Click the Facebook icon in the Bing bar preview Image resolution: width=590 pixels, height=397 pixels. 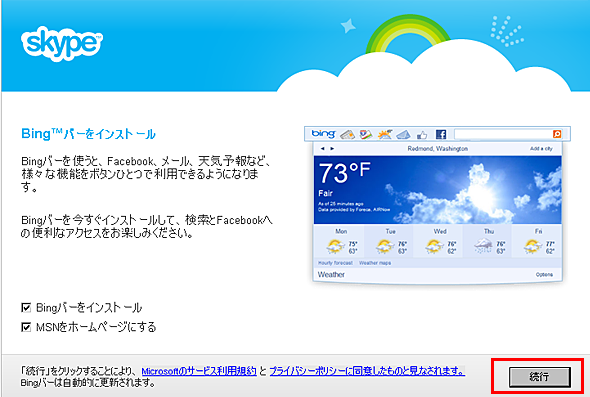tap(441, 134)
